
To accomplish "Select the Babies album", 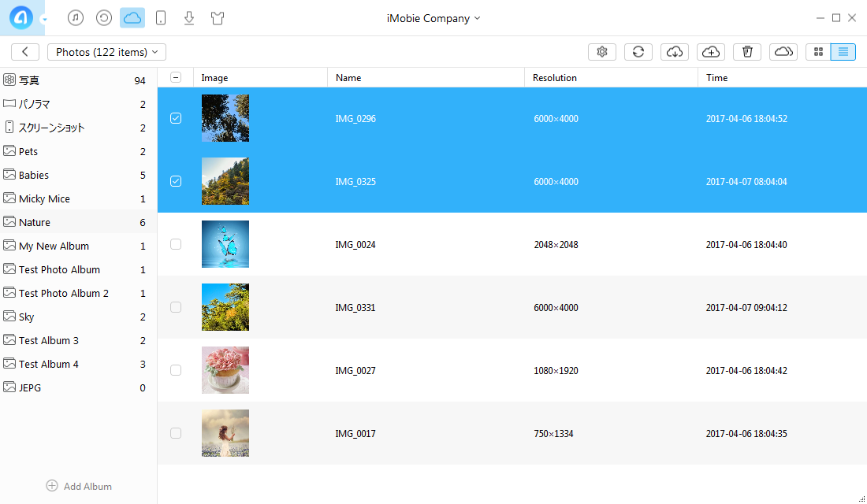I will [79, 175].
